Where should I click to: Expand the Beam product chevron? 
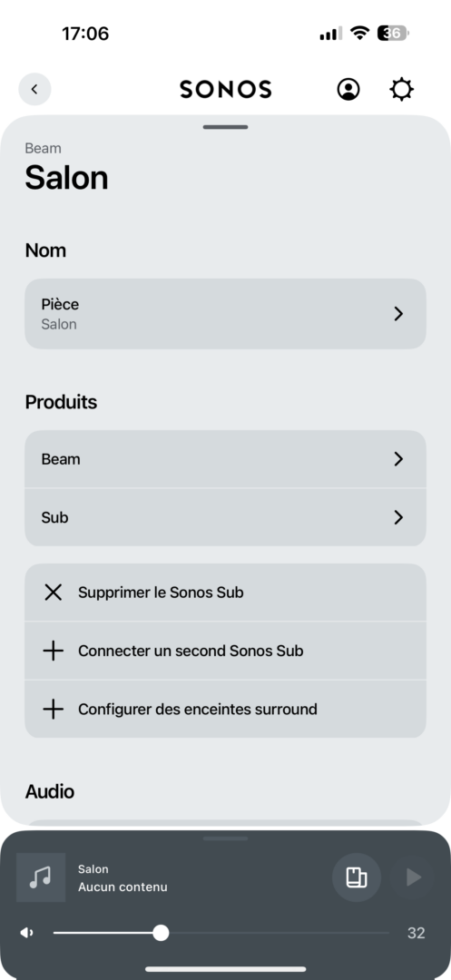pos(398,459)
